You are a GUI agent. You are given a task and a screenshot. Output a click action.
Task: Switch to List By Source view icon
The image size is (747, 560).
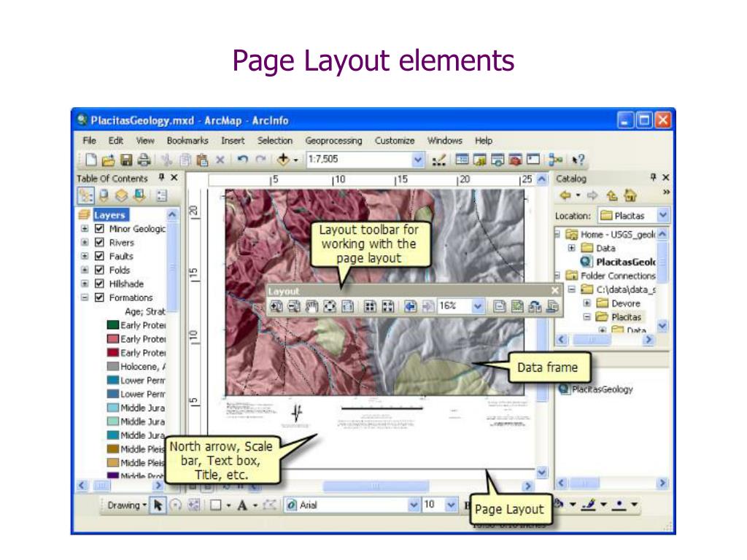(x=104, y=195)
